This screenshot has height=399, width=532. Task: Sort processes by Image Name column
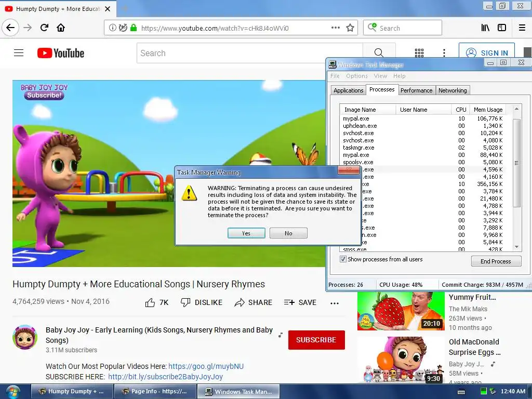tap(368, 110)
